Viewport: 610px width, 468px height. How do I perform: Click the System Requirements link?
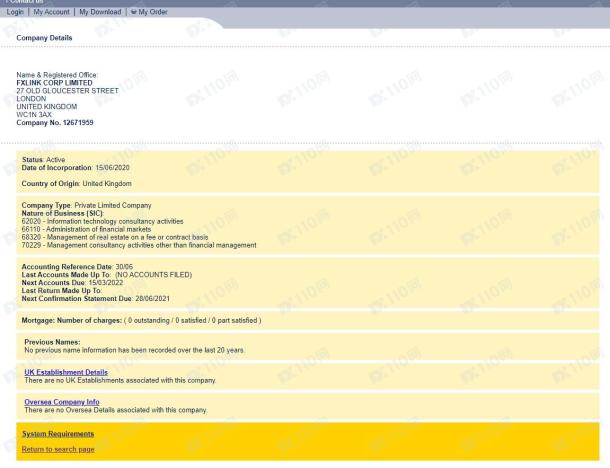58,434
